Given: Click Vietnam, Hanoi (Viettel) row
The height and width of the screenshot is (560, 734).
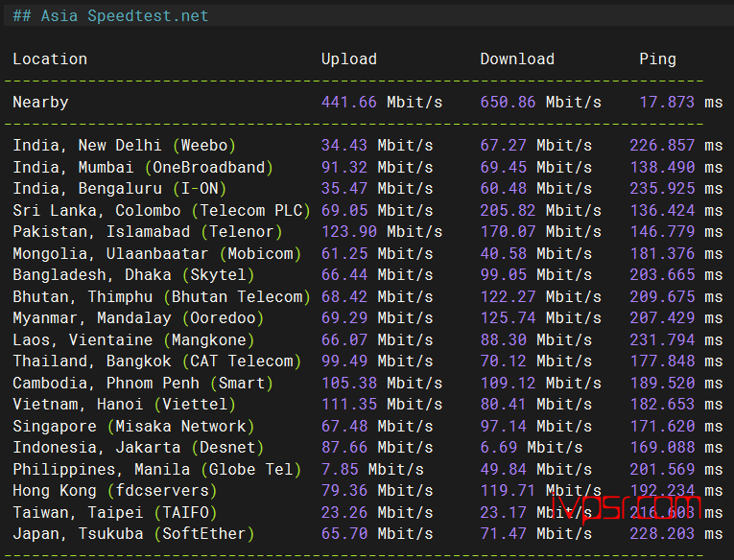Looking at the screenshot, I should coord(367,404).
